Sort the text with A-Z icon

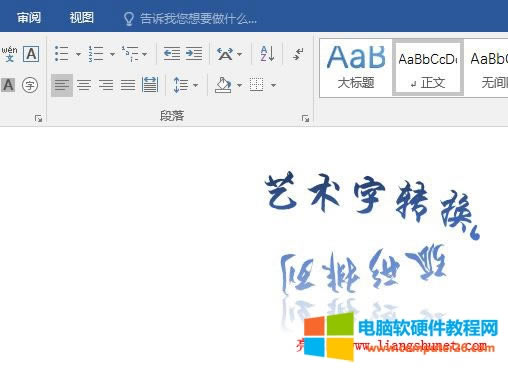pos(267,54)
